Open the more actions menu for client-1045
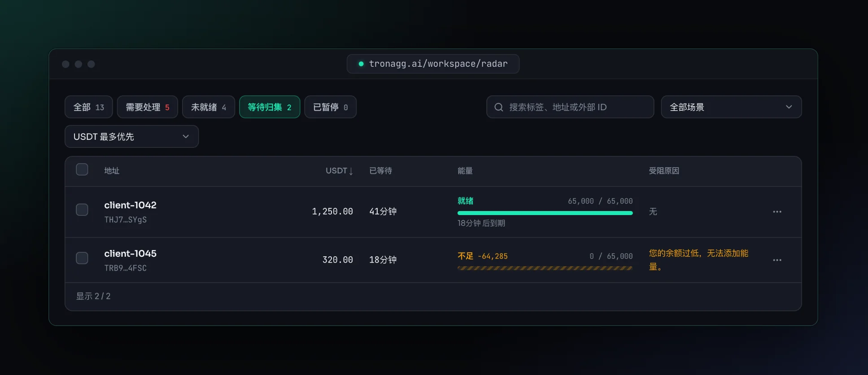The height and width of the screenshot is (375, 868). (x=777, y=260)
